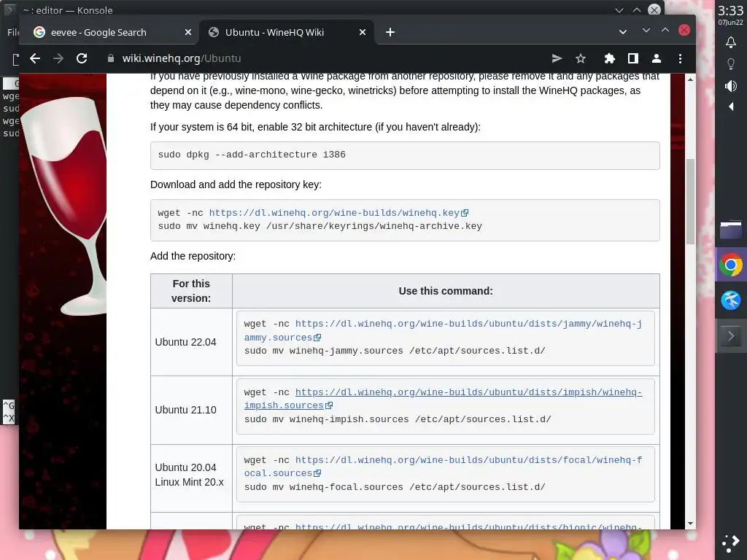This screenshot has width=747, height=560.
Task: Bookmark this page with the star
Action: pyautogui.click(x=580, y=58)
